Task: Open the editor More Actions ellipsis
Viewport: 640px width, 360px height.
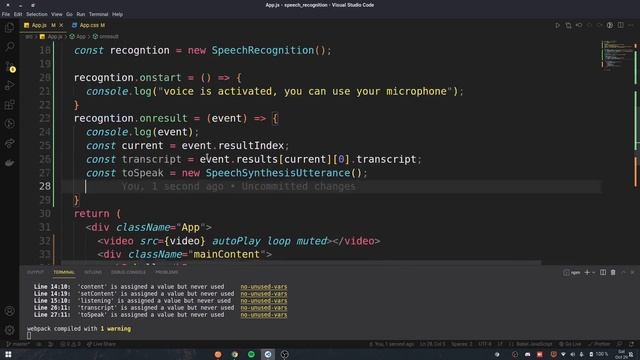Action: (631, 25)
